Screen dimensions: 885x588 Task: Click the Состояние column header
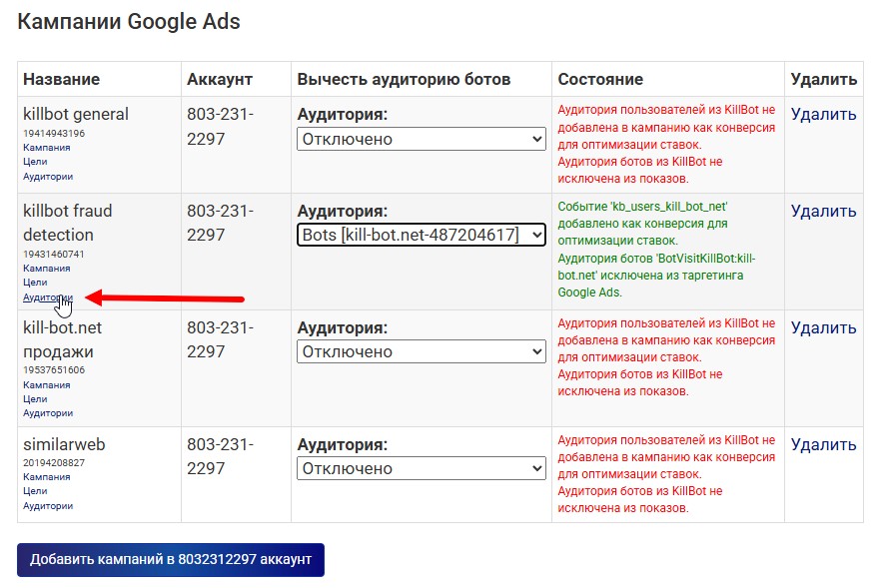click(x=600, y=79)
